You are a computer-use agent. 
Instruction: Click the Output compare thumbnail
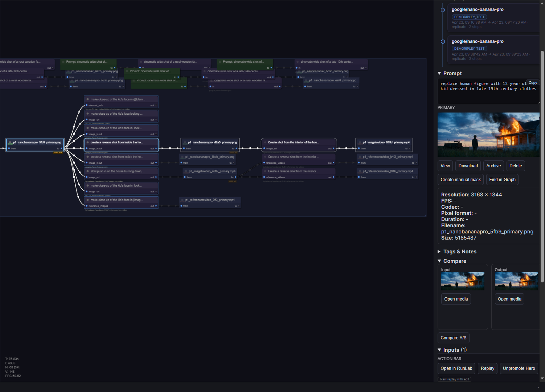point(516,281)
